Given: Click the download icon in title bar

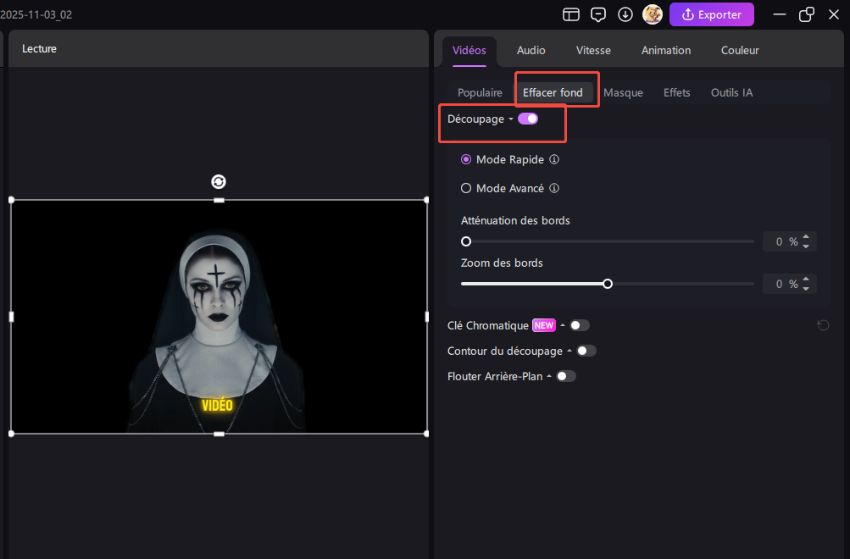Looking at the screenshot, I should [x=625, y=15].
